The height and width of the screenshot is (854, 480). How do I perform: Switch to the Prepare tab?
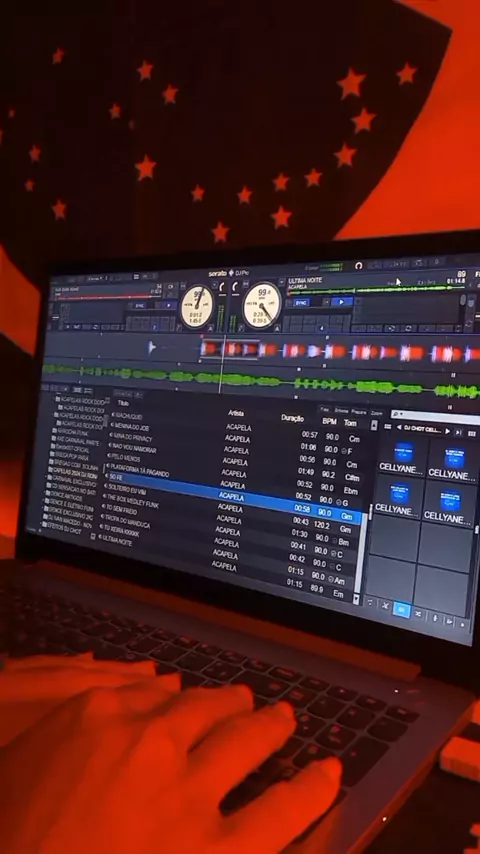tap(359, 411)
